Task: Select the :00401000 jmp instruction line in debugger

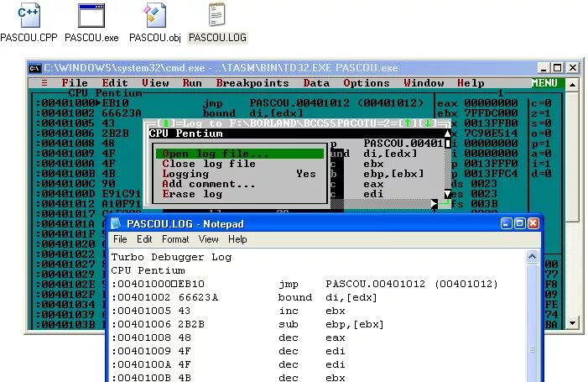Action: (x=230, y=102)
